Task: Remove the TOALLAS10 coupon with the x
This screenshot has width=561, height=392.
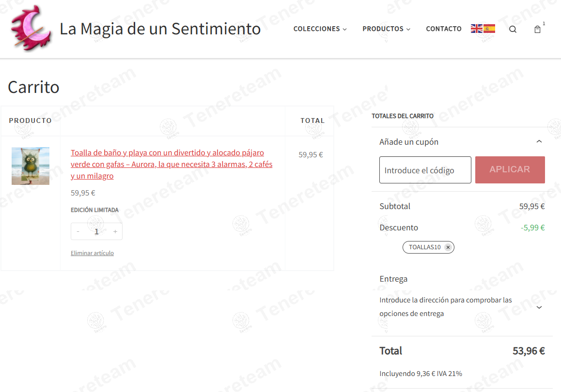Action: [448, 247]
